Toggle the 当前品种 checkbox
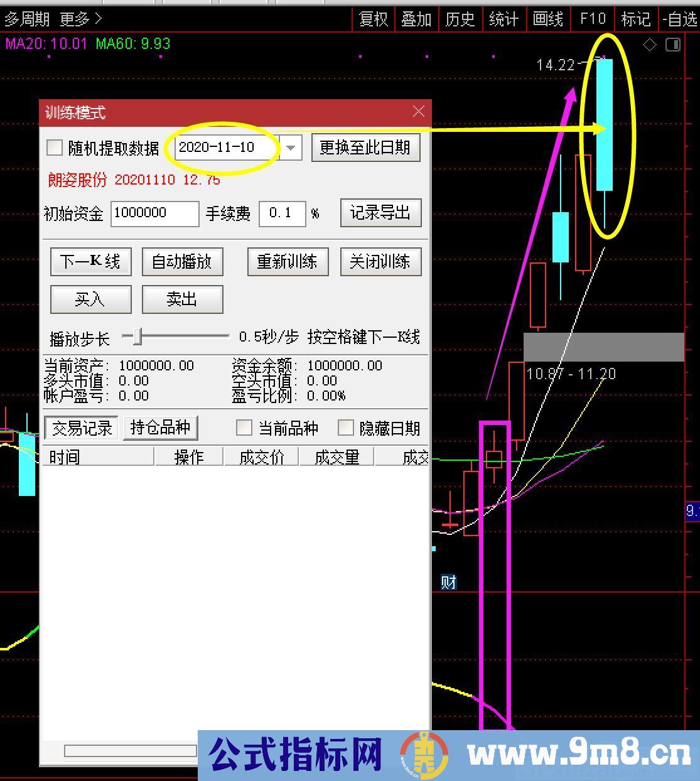This screenshot has height=781, width=700. [244, 428]
